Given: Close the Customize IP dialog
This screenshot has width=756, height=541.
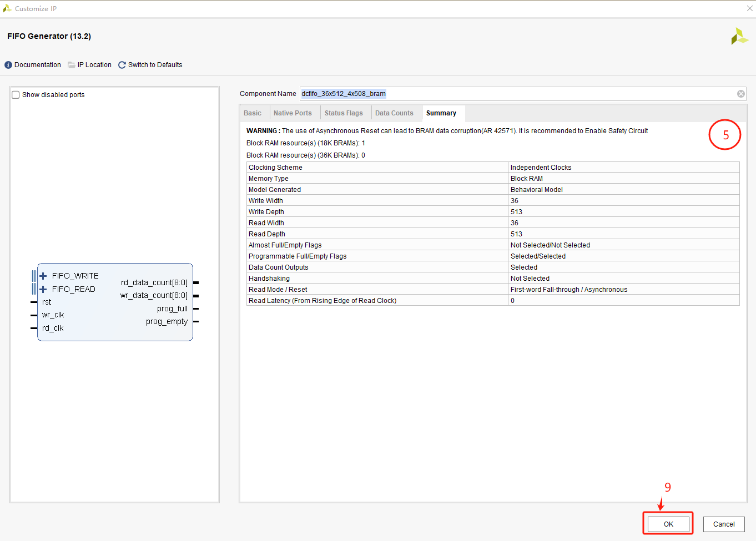Looking at the screenshot, I should pos(750,8).
